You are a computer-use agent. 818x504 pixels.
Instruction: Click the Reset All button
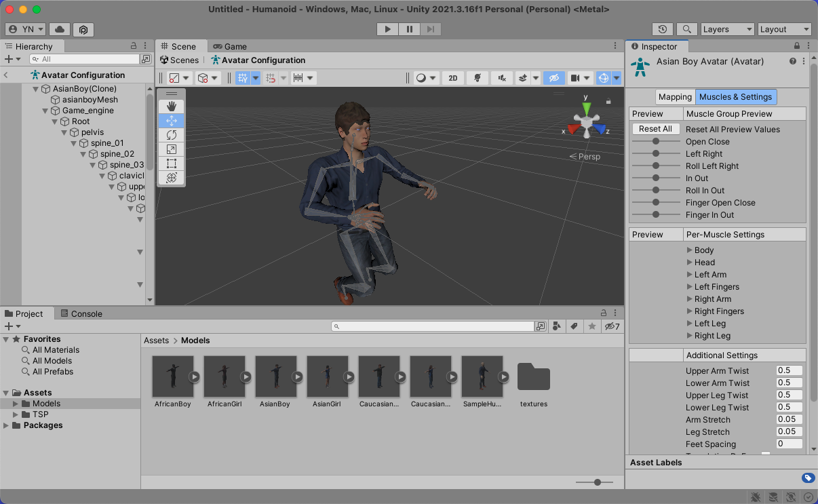(655, 129)
